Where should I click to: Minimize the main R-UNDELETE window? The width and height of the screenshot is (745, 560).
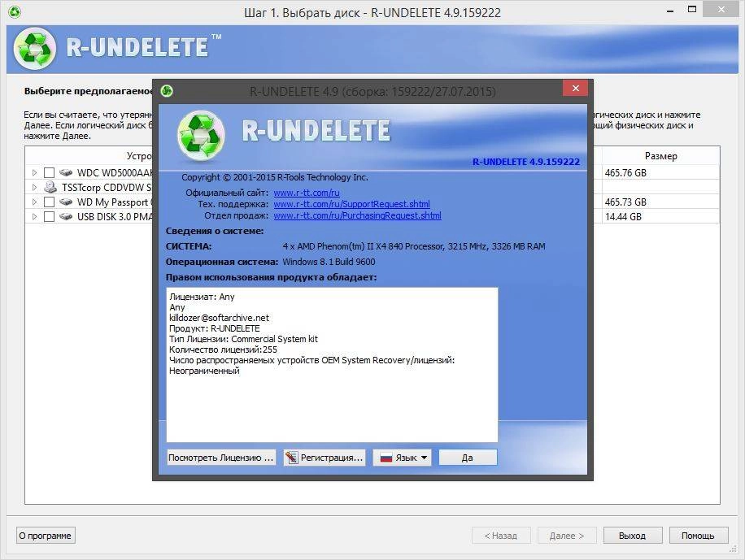tap(670, 11)
